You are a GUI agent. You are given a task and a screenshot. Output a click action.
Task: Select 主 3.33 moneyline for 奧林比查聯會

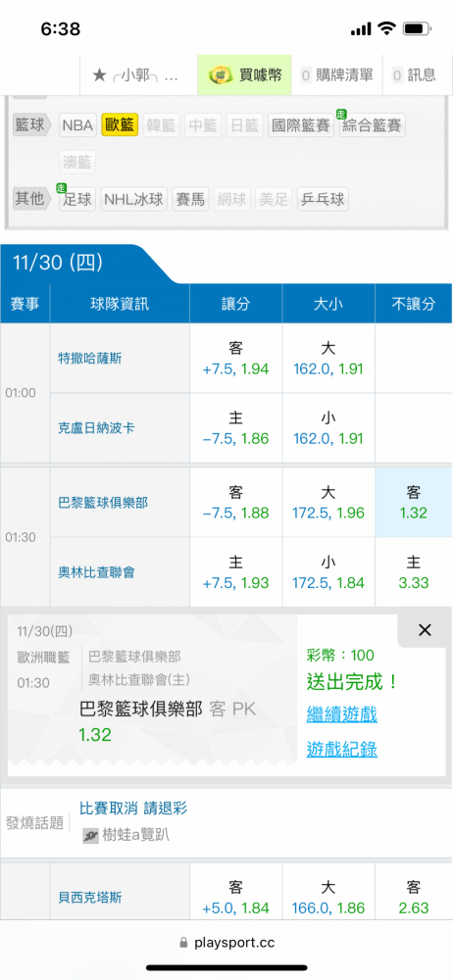(414, 572)
